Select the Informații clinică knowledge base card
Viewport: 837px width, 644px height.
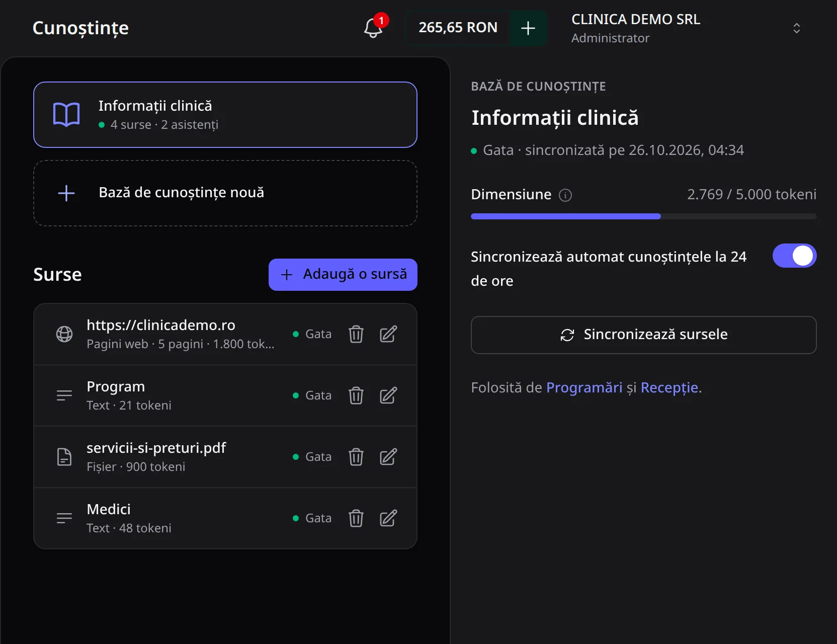pyautogui.click(x=225, y=115)
